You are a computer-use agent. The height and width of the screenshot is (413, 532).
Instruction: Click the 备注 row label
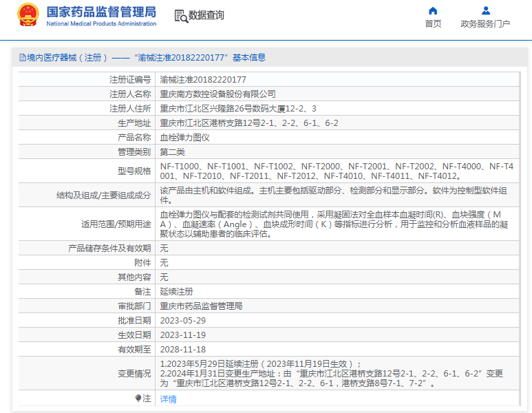[x=142, y=292]
